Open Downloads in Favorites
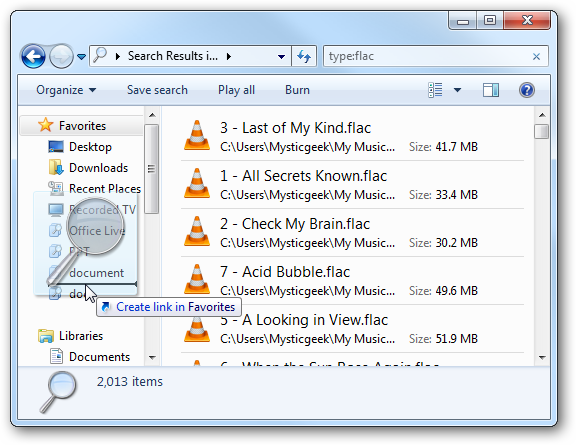Screen dimensions: 576x445 pos(98,168)
